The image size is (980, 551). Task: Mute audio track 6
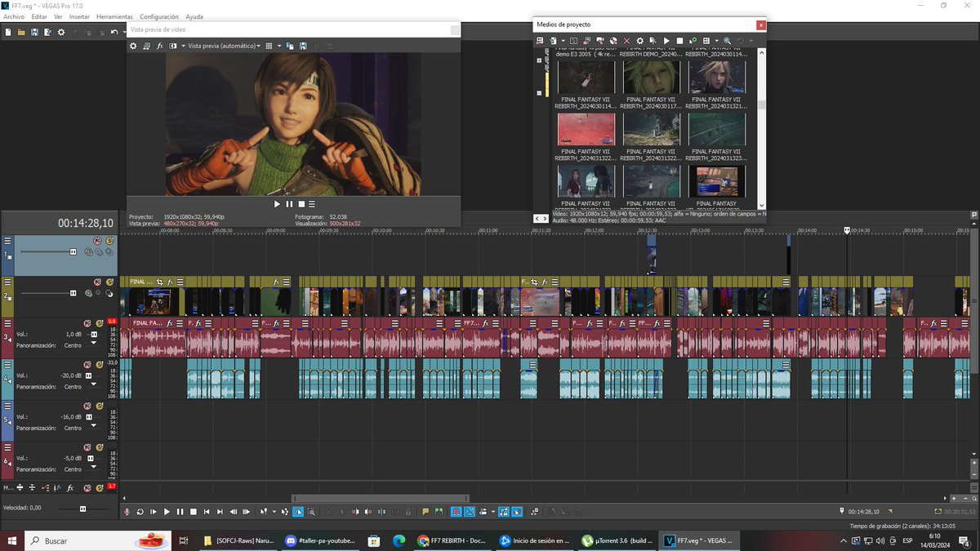click(87, 447)
